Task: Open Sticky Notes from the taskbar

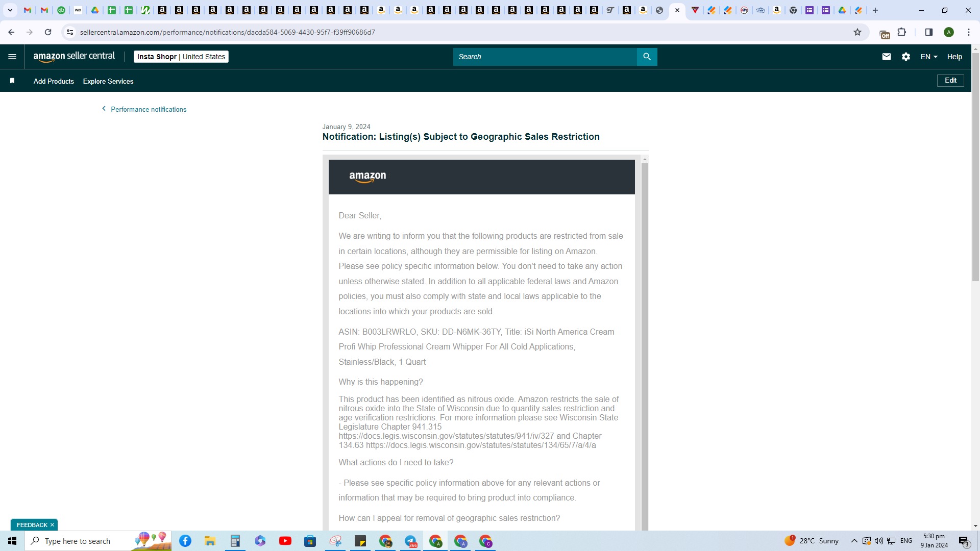Action: click(x=360, y=541)
